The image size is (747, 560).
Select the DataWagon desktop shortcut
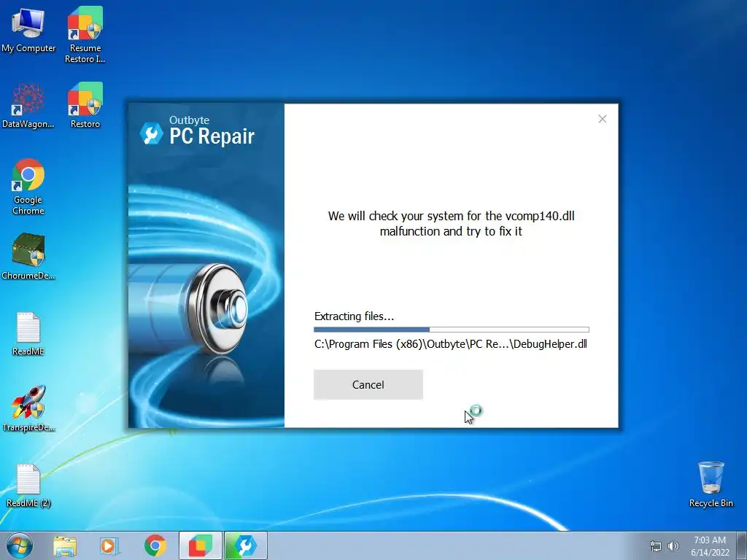28,106
